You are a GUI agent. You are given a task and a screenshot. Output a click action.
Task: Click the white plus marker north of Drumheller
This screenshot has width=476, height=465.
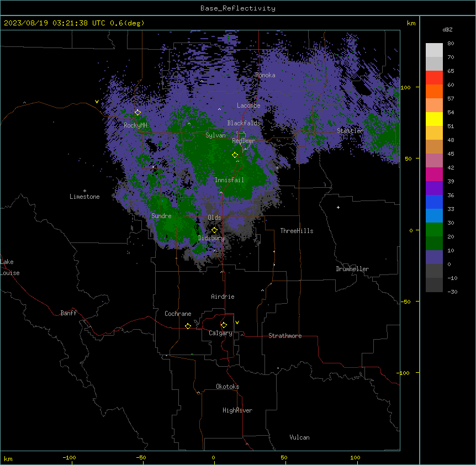(338, 207)
